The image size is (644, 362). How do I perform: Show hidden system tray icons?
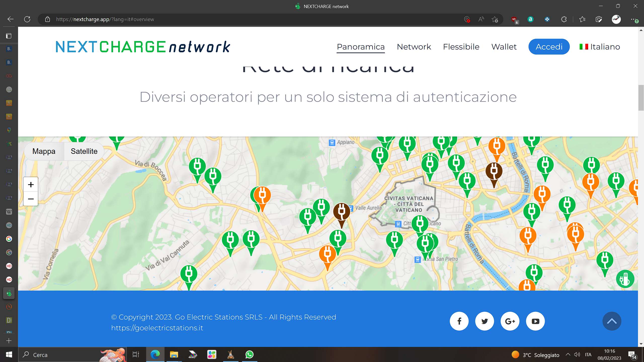pos(568,354)
